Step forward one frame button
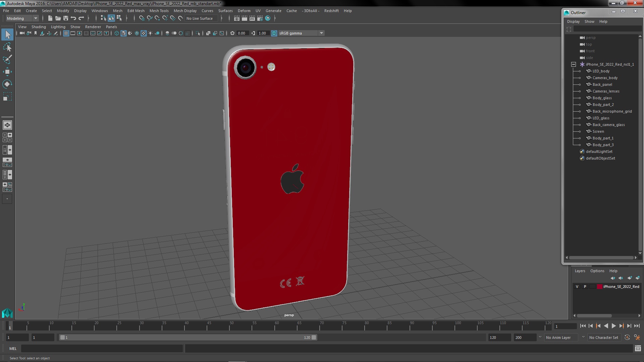 coord(629,326)
